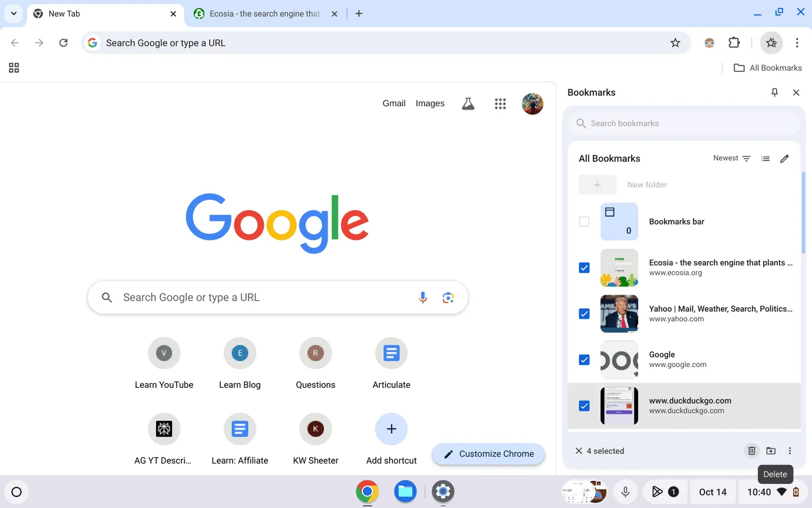Close the New Tab tab
This screenshot has width=812, height=508.
(173, 14)
